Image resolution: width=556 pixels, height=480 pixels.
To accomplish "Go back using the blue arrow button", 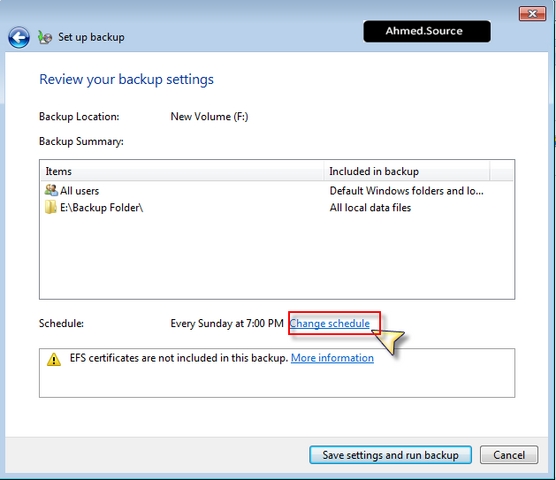I will [x=19, y=37].
